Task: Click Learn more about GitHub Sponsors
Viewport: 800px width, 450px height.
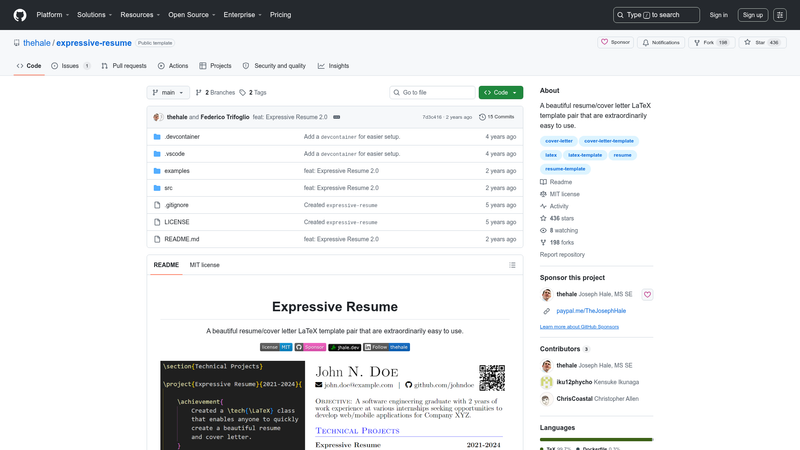Action: click(x=579, y=327)
